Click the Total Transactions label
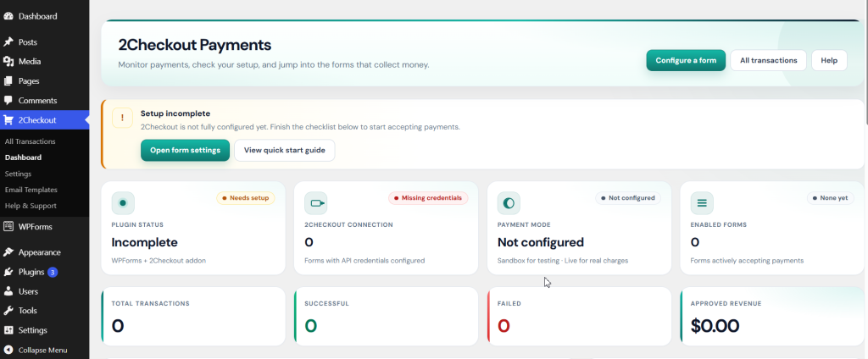Screen dimensions: 868x359 151,304
